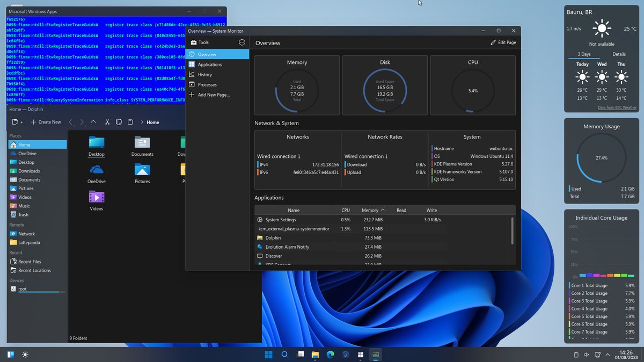644x362 pixels.
Task: Open the Data from BBC Weather link
Action: (x=617, y=107)
